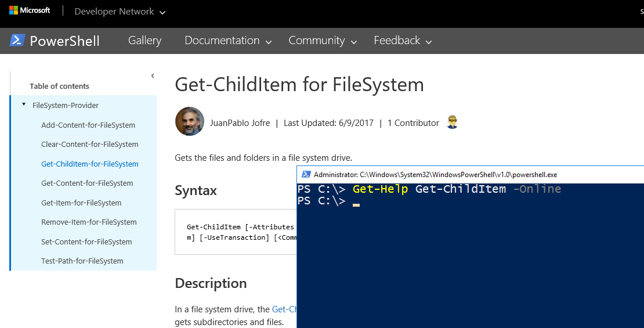Click the contributor avatar icon

click(453, 122)
